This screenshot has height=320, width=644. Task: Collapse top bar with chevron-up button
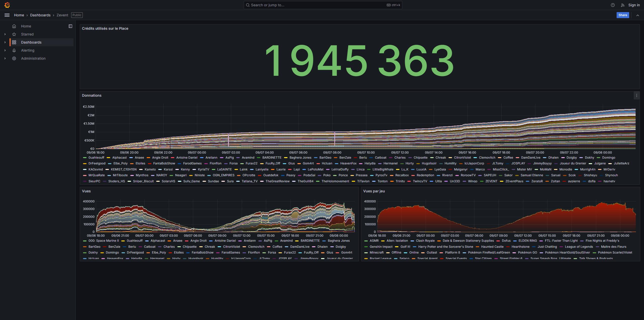638,15
